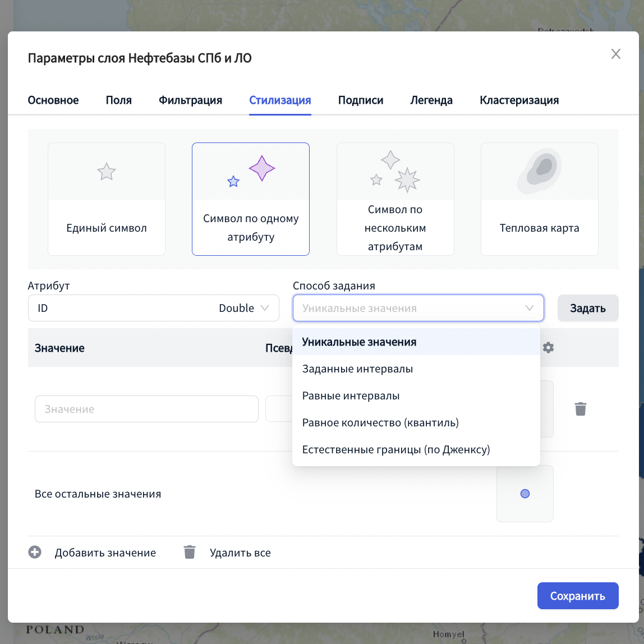Click the plus icon for Добавить значение

pos(35,553)
